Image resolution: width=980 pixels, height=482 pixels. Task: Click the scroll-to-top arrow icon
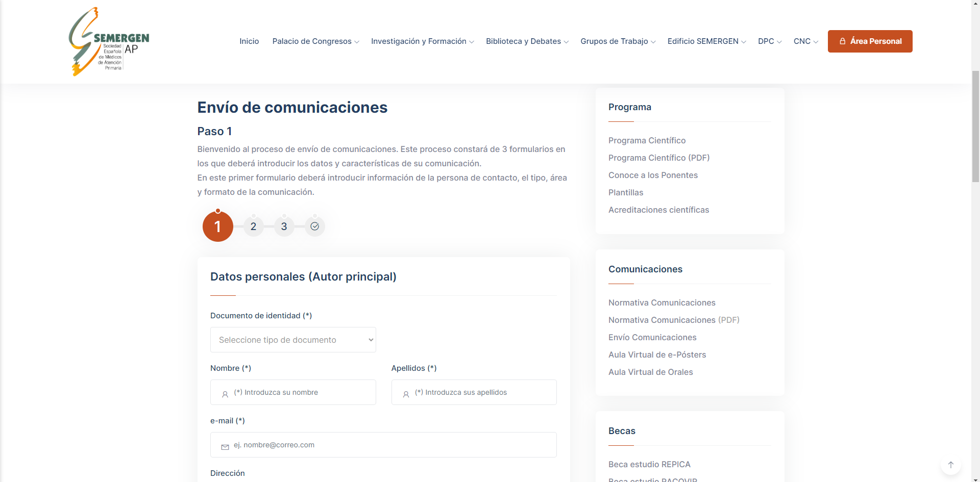[x=950, y=465]
